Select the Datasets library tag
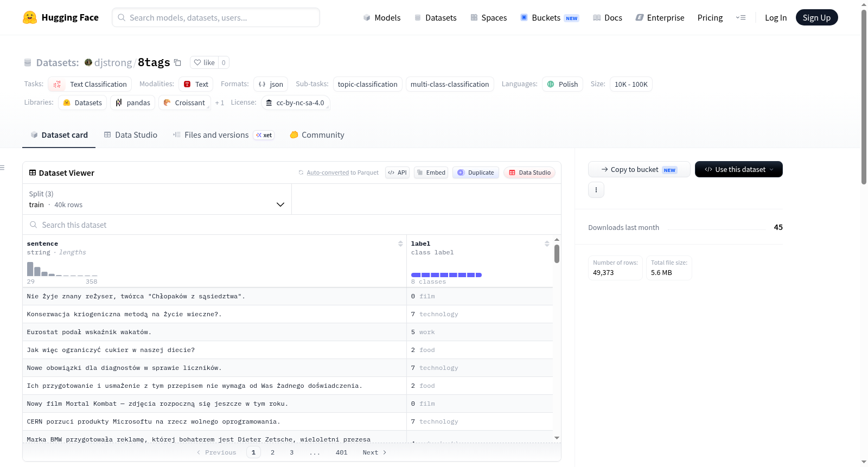The height and width of the screenshot is (467, 868). 82,103
